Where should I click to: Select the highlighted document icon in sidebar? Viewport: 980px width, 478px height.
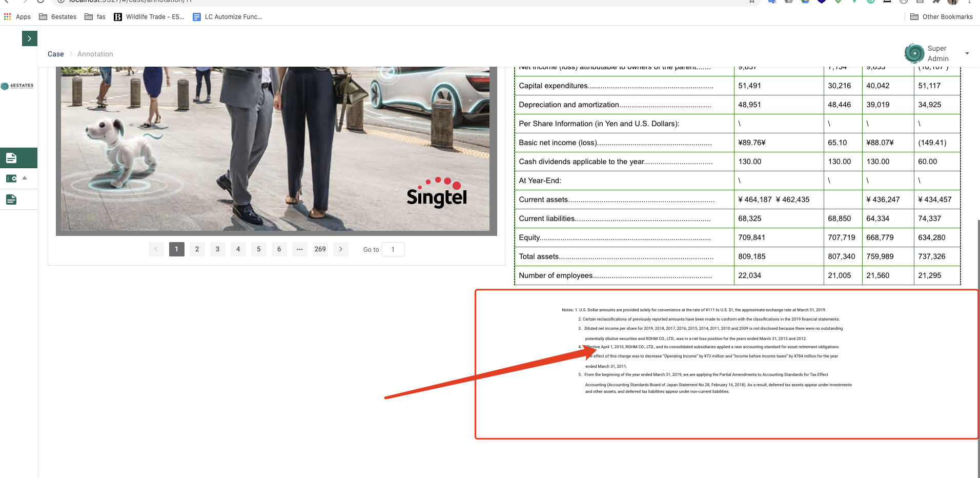tap(11, 158)
